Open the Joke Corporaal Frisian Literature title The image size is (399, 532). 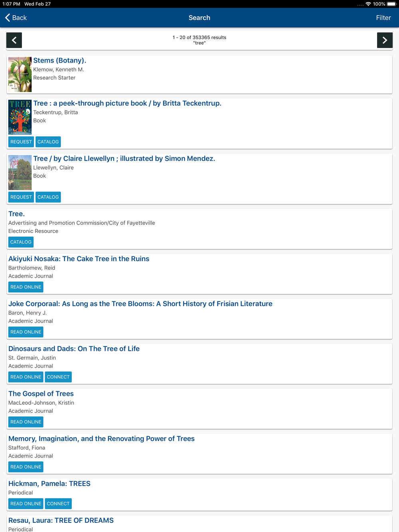[140, 304]
